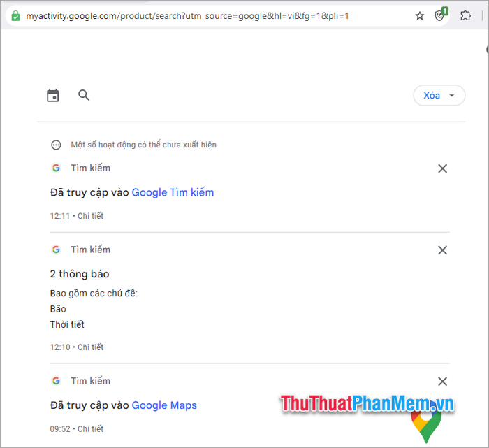Click the green lock site info icon
489x448 pixels.
(x=15, y=15)
